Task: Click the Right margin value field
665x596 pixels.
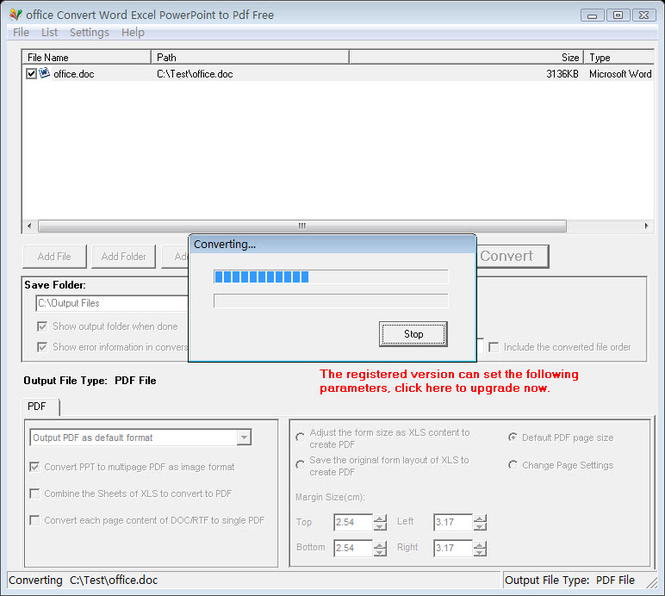Action: tap(453, 548)
